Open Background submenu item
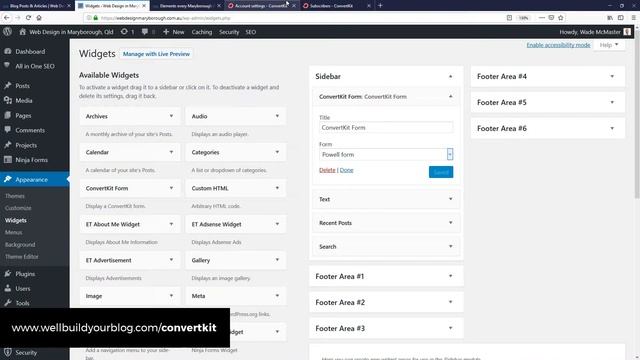Screen dimensions: 640x360 (20, 244)
